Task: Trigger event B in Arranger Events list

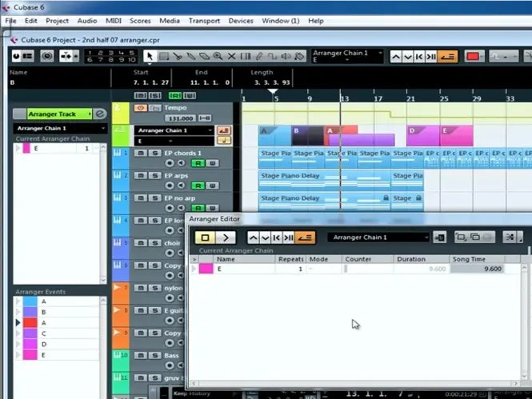Action: click(x=18, y=312)
